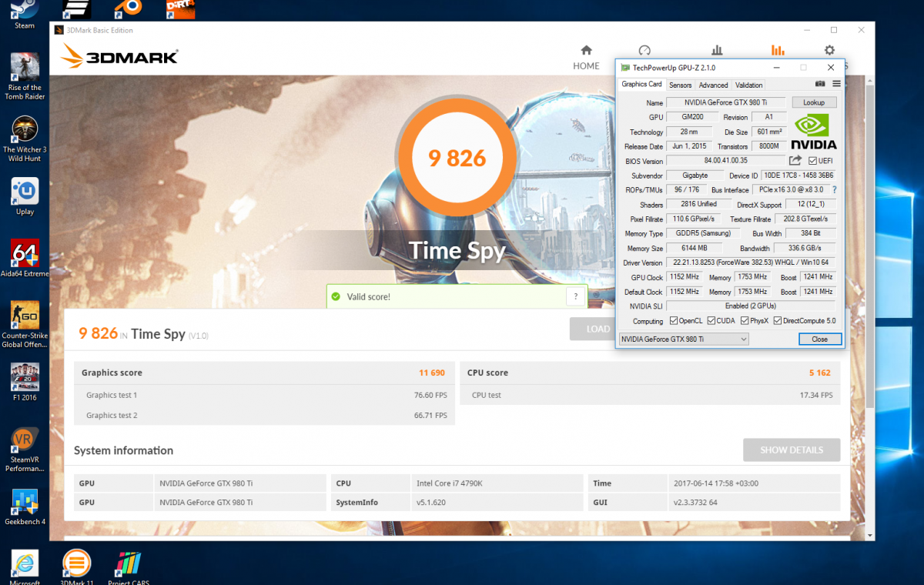Click the NVIDIA SLI status field
Viewport: 924px width, 585px height.
752,306
